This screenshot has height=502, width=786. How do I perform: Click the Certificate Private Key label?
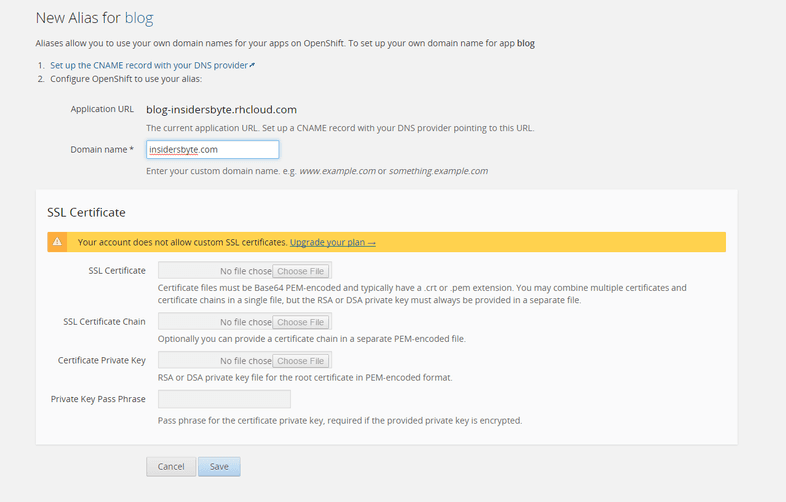point(102,360)
